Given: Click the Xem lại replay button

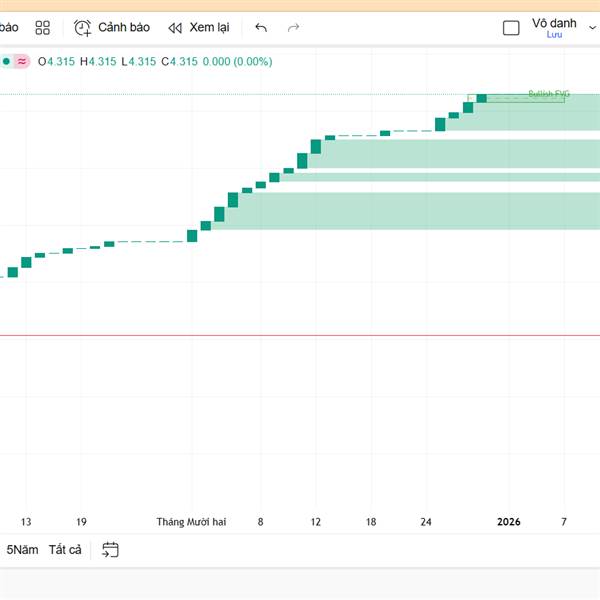Looking at the screenshot, I should 211,28.
